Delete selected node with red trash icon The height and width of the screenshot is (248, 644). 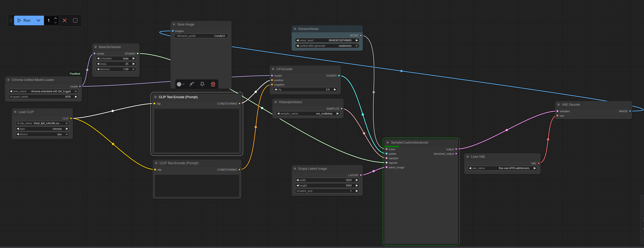213,84
